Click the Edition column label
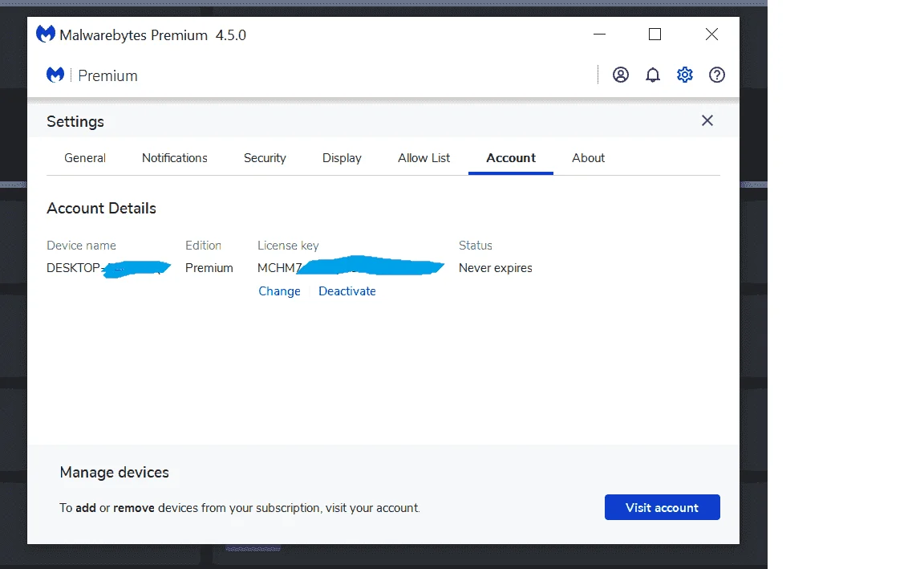This screenshot has width=924, height=569. click(x=203, y=246)
